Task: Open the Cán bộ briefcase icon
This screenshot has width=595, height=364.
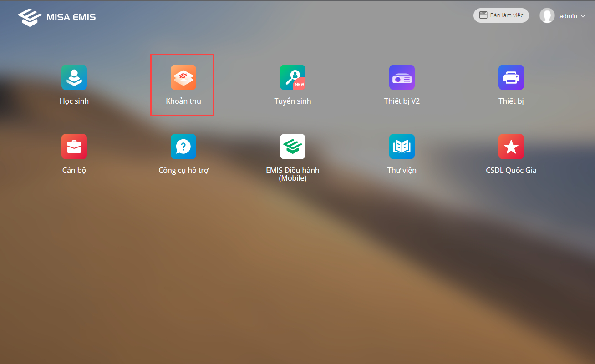Action: [x=74, y=147]
